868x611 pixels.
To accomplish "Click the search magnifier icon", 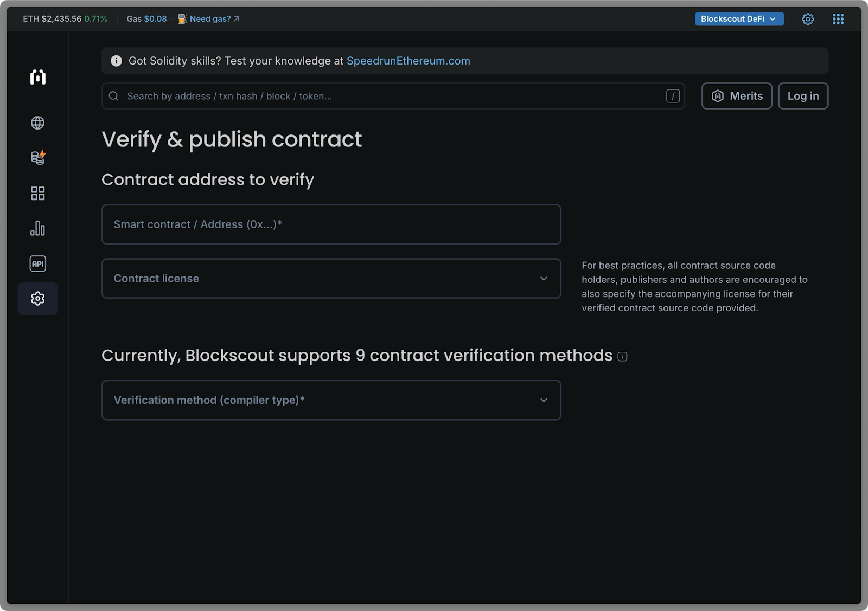I will pos(113,96).
